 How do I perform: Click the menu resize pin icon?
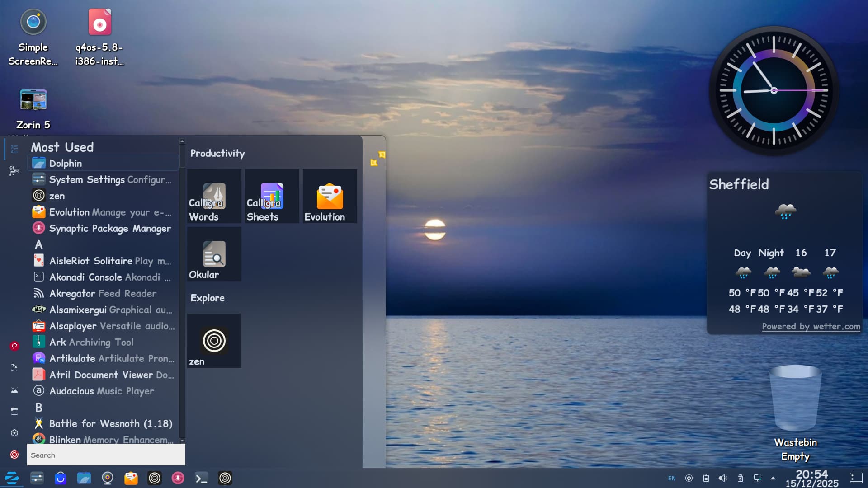pyautogui.click(x=377, y=159)
